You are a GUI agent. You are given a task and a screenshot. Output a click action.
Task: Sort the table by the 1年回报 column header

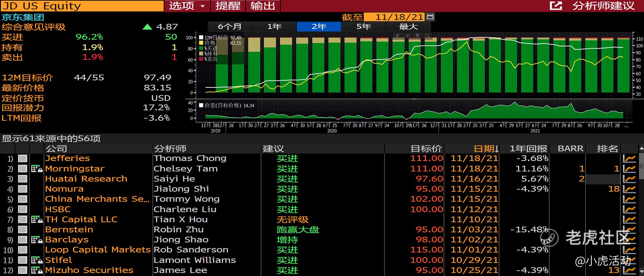tap(524, 149)
